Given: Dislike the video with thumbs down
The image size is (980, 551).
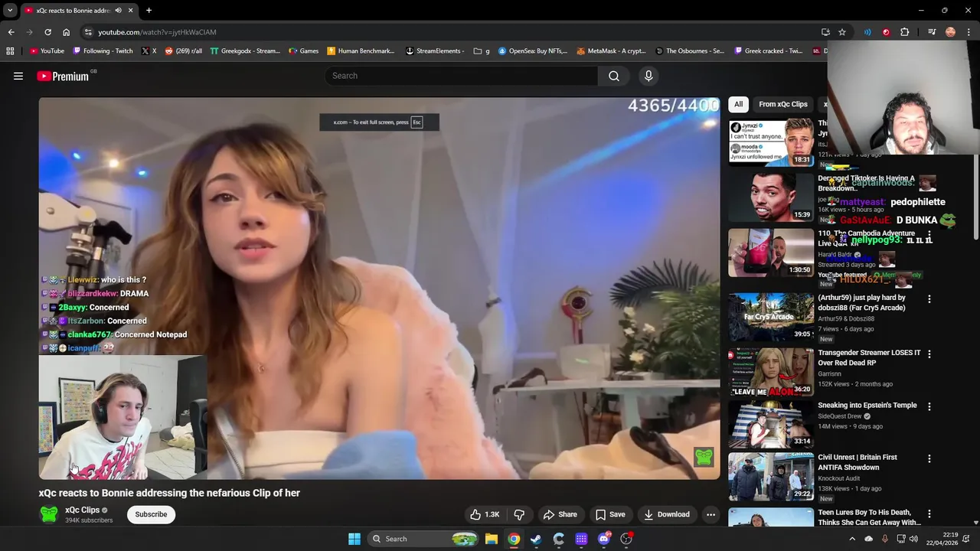Looking at the screenshot, I should coord(519,514).
